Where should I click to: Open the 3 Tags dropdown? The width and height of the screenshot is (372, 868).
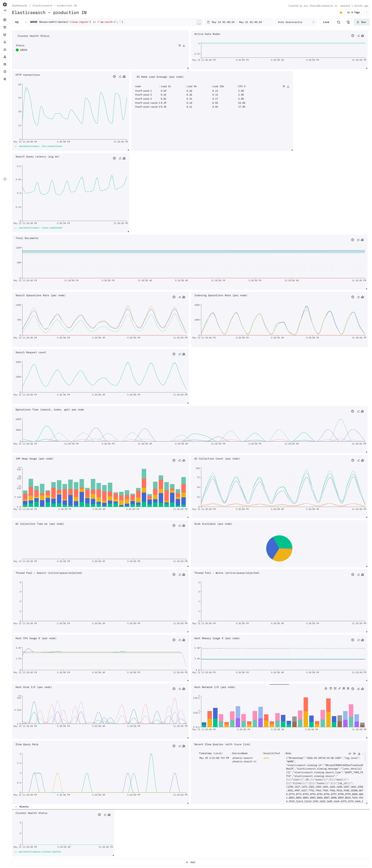pyautogui.click(x=353, y=12)
